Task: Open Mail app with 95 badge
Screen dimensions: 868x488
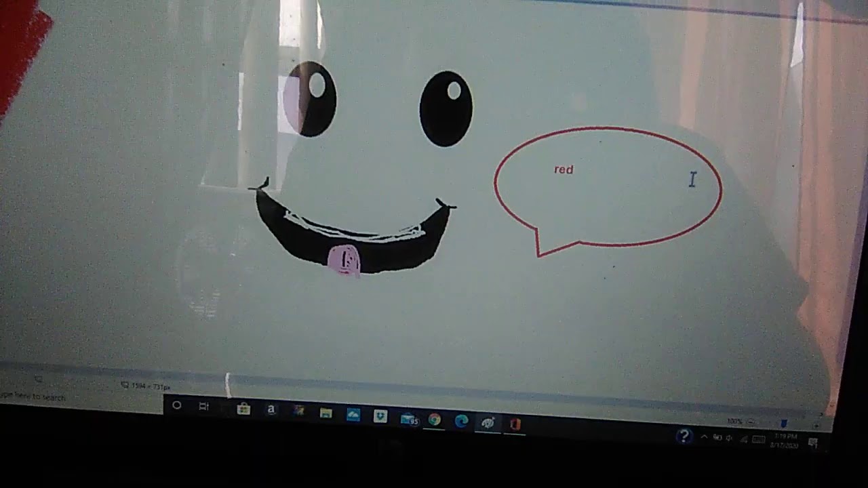Action: 410,419
